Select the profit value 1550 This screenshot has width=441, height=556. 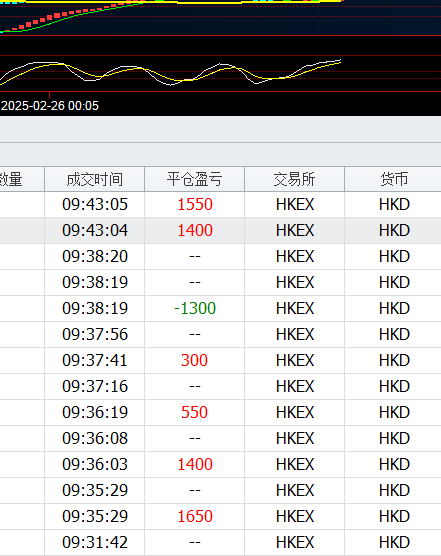click(x=195, y=204)
